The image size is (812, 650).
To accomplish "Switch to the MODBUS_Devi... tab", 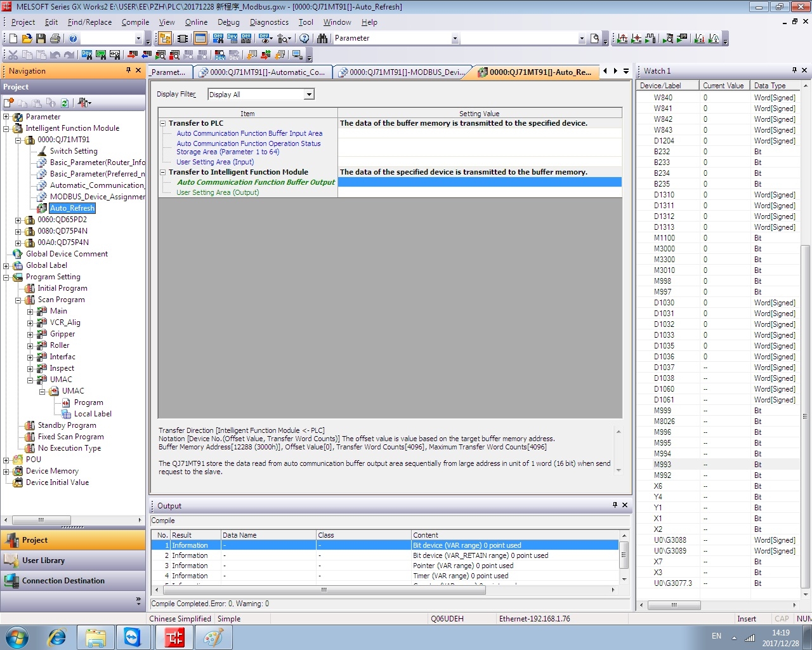I will [403, 72].
